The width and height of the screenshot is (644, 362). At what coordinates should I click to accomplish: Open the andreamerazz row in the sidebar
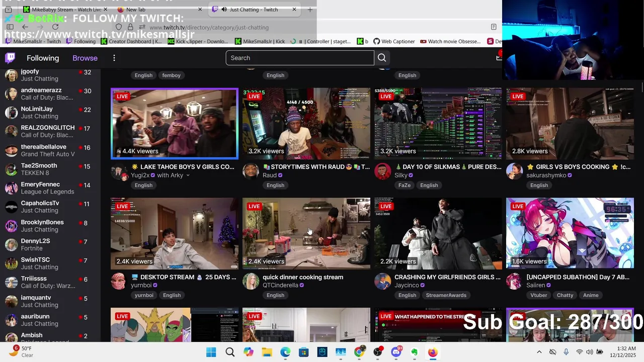(49, 94)
